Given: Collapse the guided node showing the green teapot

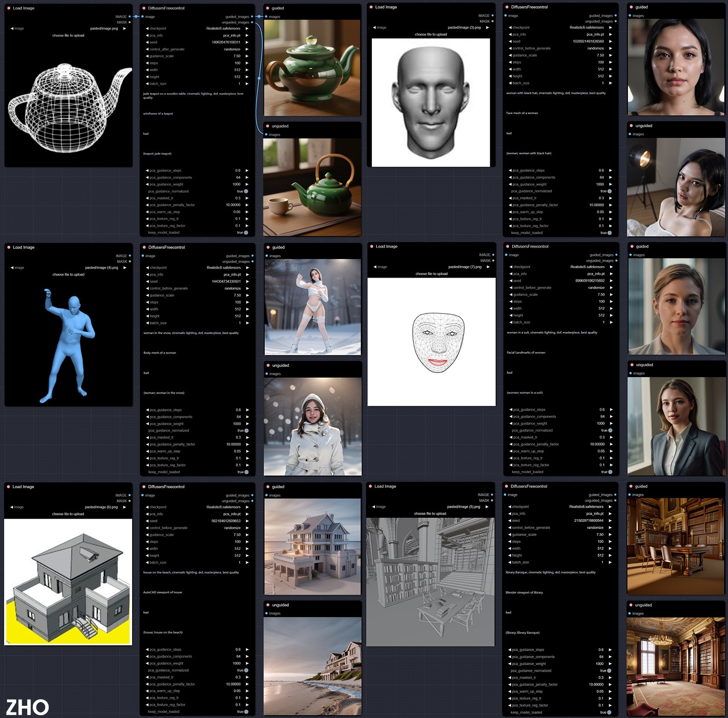Looking at the screenshot, I should click(267, 8).
